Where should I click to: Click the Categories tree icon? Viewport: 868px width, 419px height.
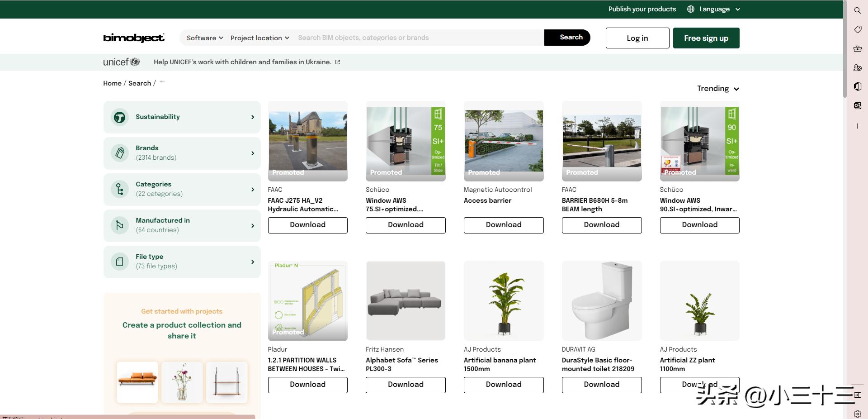click(120, 189)
